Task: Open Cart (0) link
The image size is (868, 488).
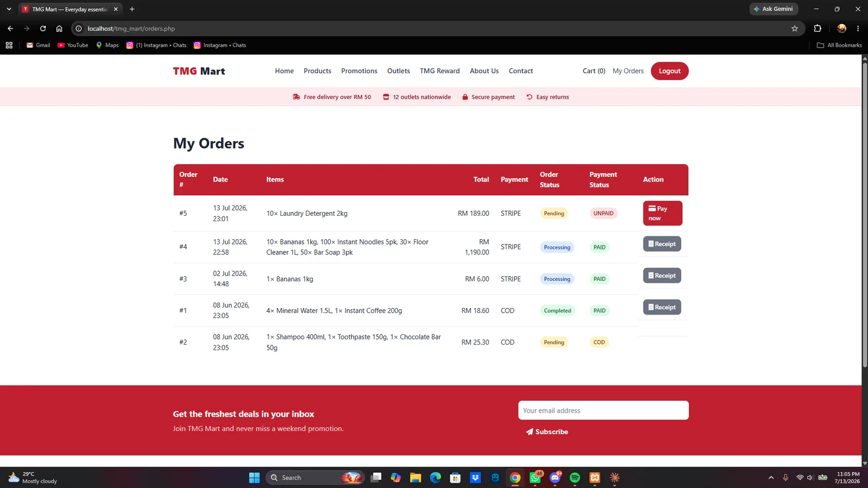Action: click(594, 71)
